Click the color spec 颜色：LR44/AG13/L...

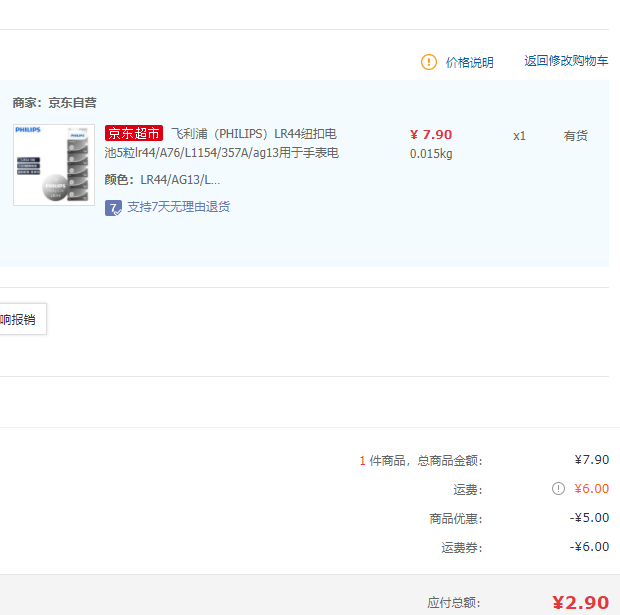162,180
